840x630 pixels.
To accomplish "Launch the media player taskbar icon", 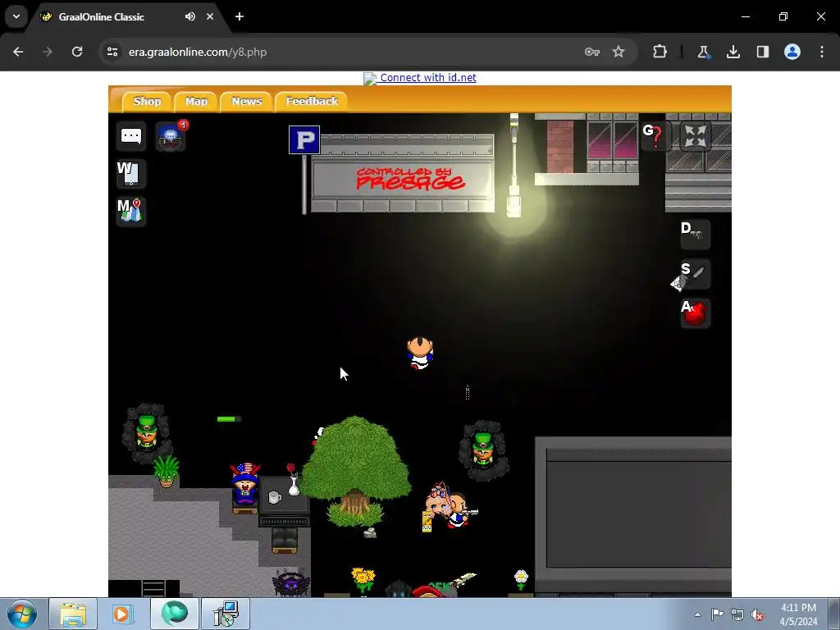I will coord(123,614).
